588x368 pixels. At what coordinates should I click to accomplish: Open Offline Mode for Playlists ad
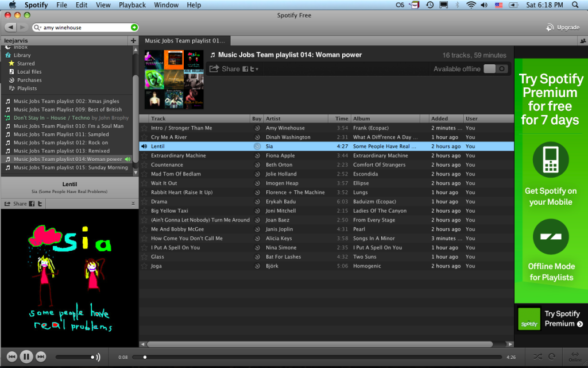[551, 251]
